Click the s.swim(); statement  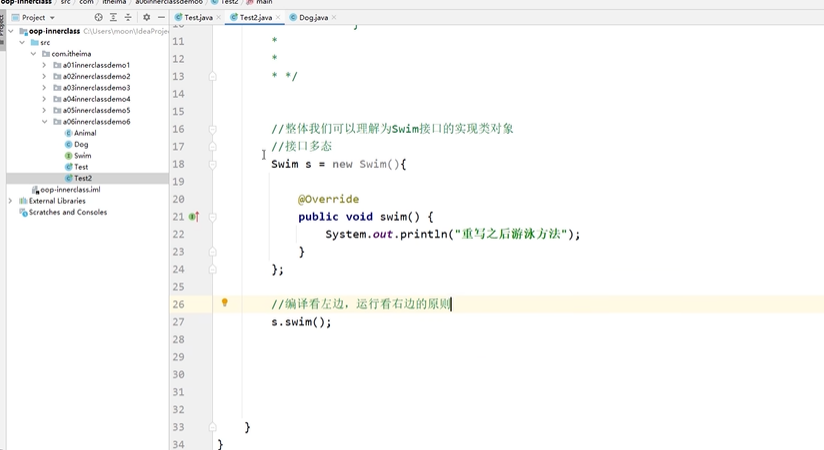pos(301,322)
